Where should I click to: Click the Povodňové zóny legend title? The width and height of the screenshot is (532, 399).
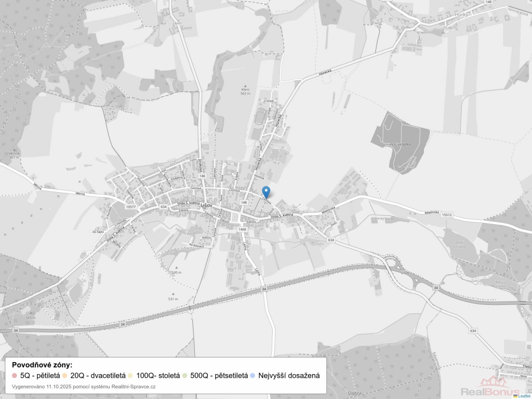[x=42, y=365]
